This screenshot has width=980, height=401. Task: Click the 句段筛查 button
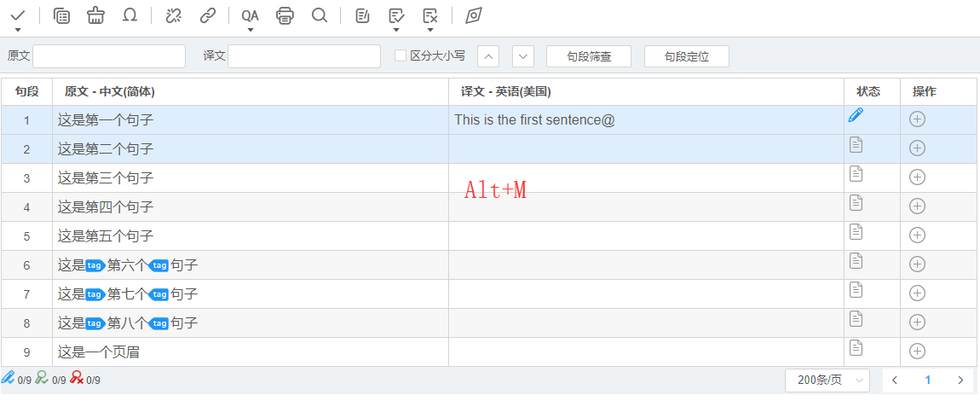(x=589, y=56)
